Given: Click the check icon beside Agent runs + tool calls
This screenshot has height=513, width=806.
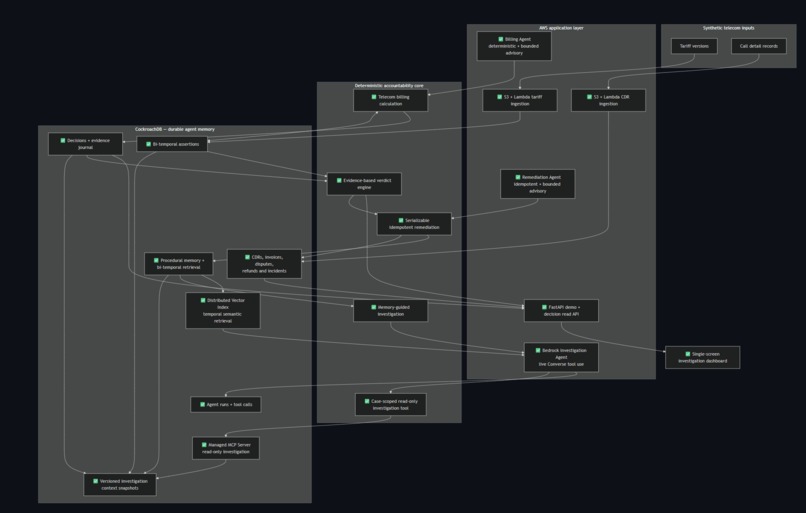Looking at the screenshot, I should (202, 405).
